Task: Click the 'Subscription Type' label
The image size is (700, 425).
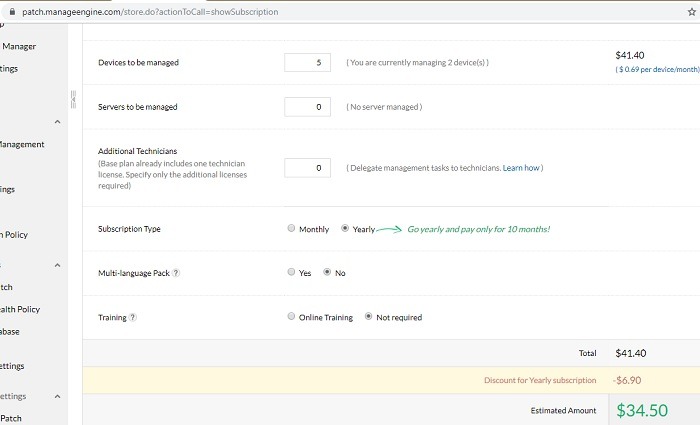Action: 129,229
